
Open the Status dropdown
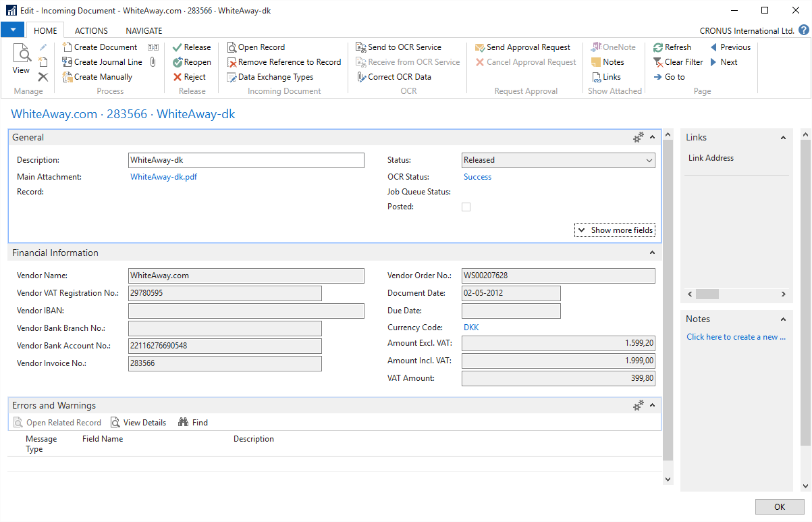point(649,161)
